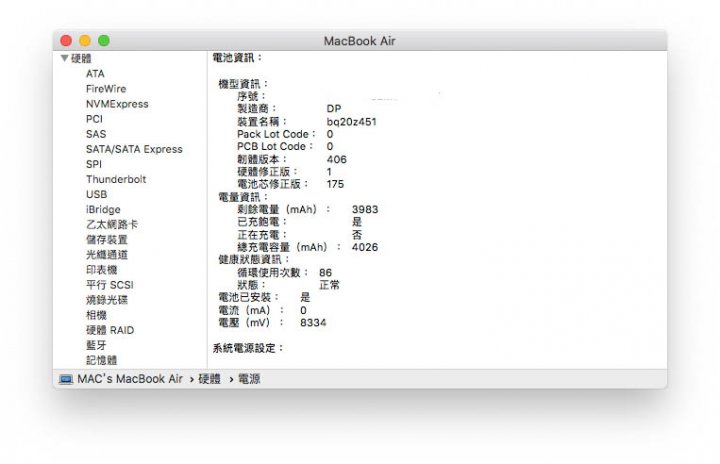Select 乙太網路卡 in the sidebar
720x464 pixels.
[x=112, y=224]
